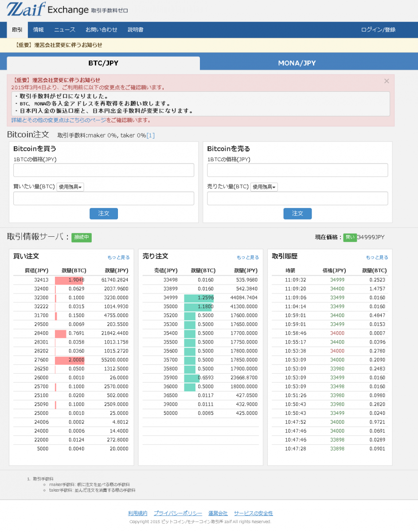Switch to the MONA/JPY tab
Viewport: 418px width, 532px height.
(x=297, y=63)
